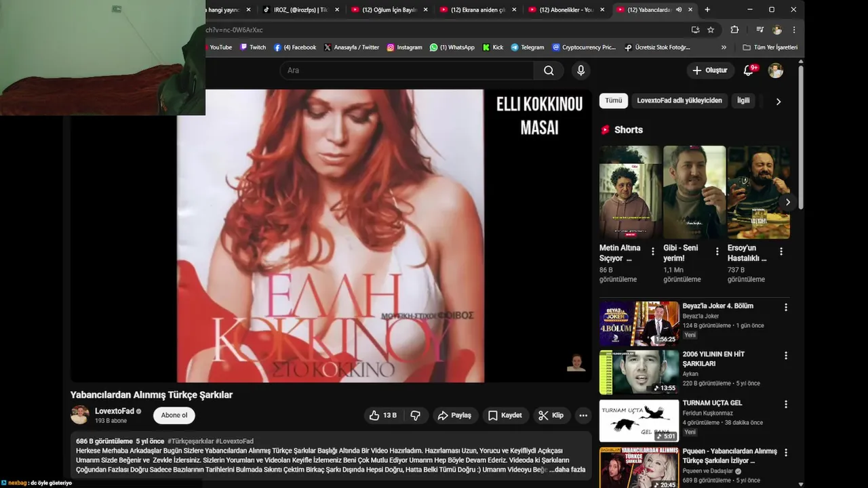Like the video with 13 B thumbs up
Viewport: 868px width, 488px height.
(383, 415)
